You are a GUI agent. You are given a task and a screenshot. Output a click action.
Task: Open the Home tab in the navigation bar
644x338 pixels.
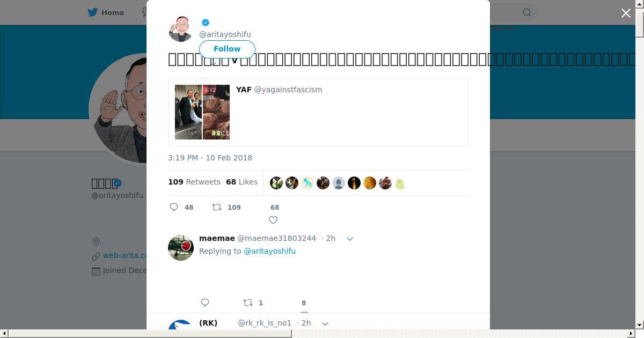(x=106, y=12)
